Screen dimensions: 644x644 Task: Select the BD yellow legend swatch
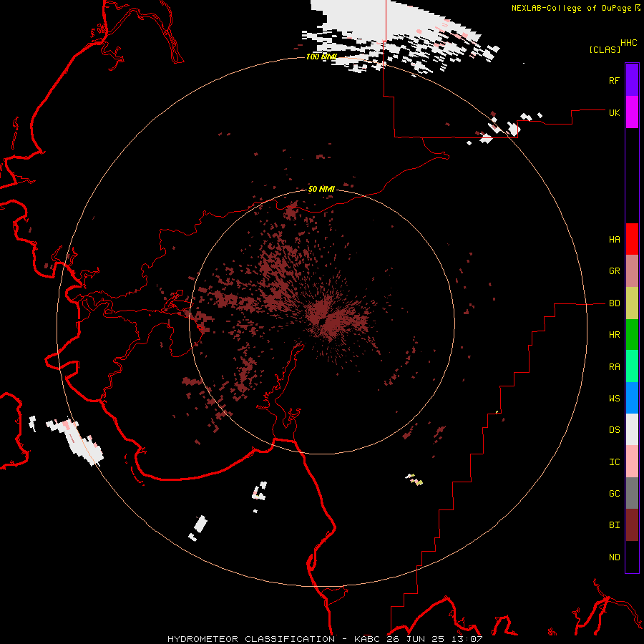click(x=632, y=303)
